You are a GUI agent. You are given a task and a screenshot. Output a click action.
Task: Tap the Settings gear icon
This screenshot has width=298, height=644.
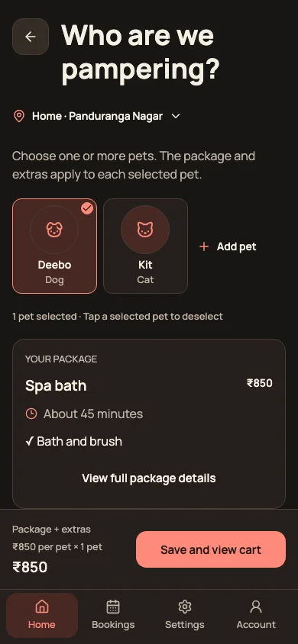pyautogui.click(x=185, y=607)
